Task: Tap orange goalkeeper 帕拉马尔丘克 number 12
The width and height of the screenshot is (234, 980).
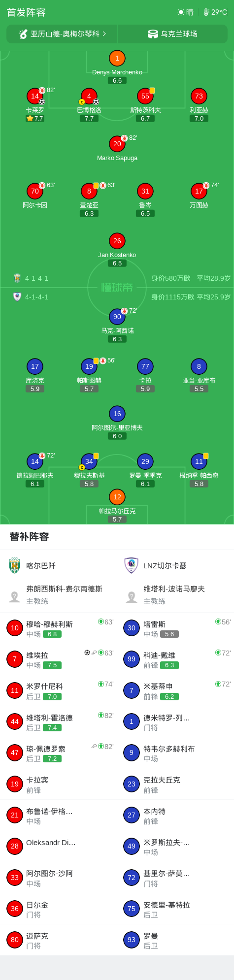Action: click(x=117, y=497)
